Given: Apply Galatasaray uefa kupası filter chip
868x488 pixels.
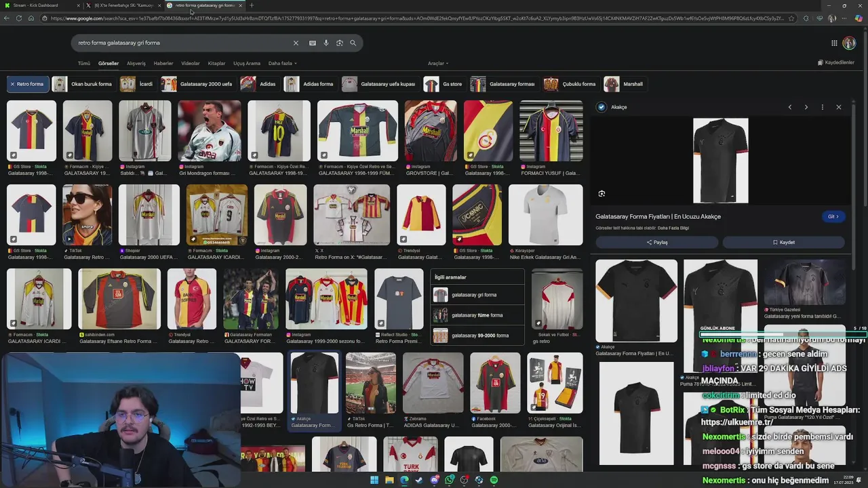Looking at the screenshot, I should tap(380, 84).
